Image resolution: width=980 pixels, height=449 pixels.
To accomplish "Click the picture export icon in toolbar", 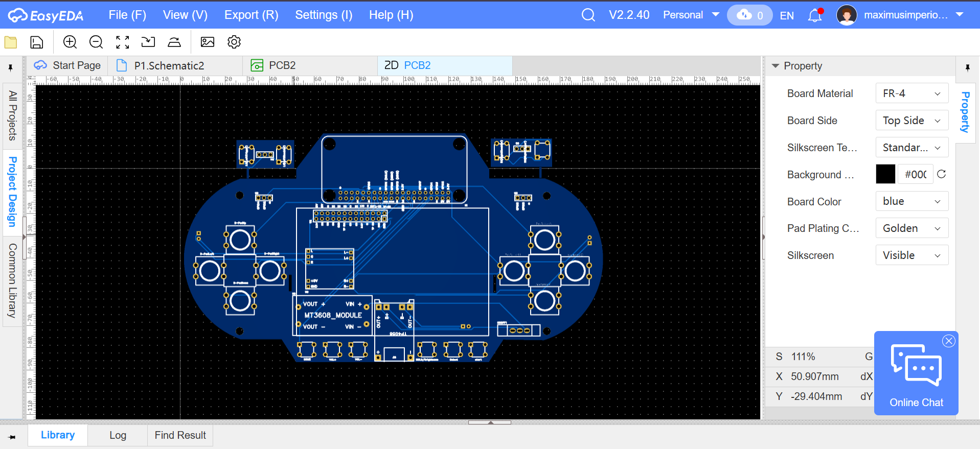I will (208, 42).
